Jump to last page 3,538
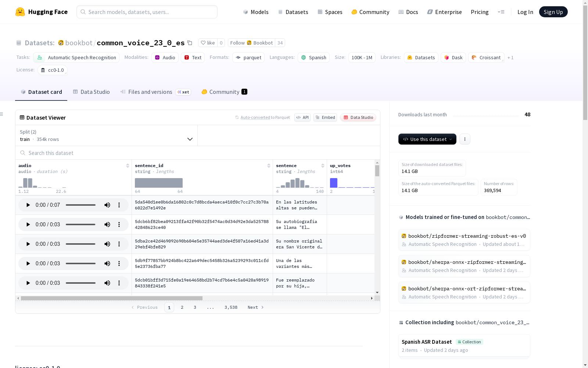 (x=231, y=307)
